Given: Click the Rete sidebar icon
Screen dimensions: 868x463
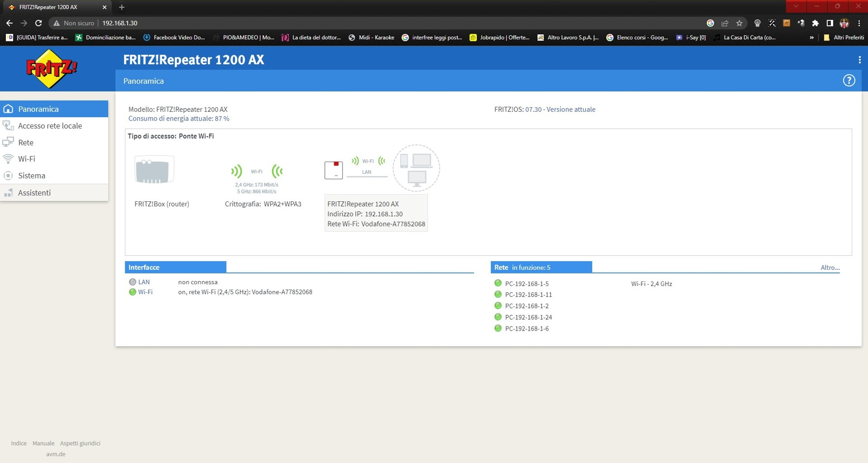Looking at the screenshot, I should [x=8, y=142].
